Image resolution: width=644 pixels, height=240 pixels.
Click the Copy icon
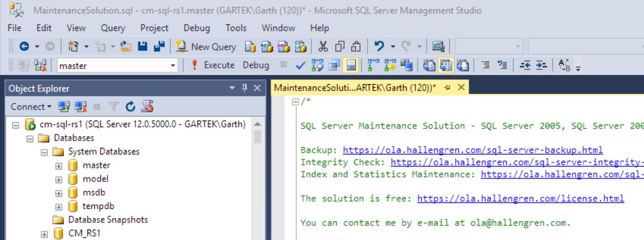[339, 47]
